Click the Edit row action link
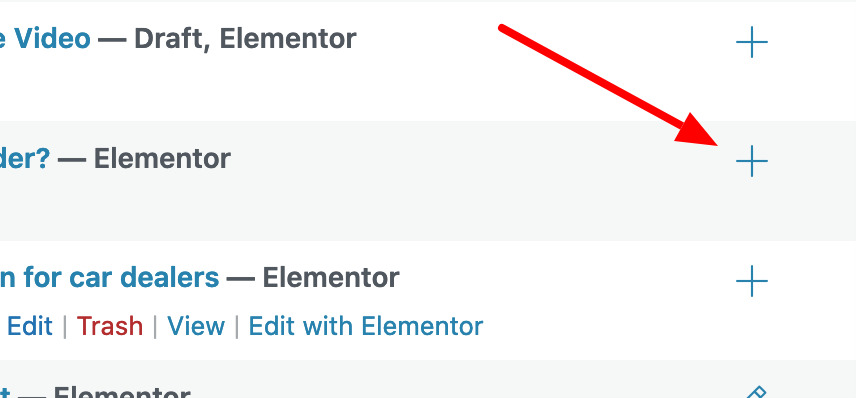 click(29, 326)
